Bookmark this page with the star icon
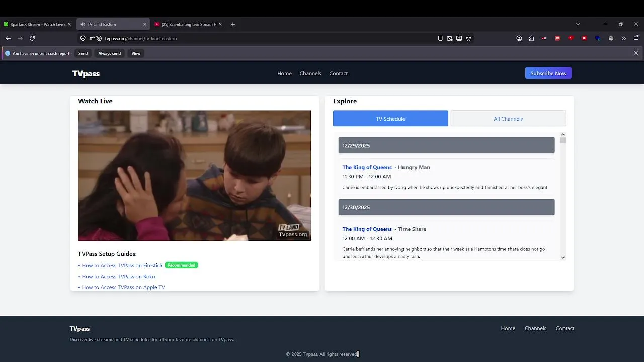This screenshot has height=362, width=644. (469, 38)
